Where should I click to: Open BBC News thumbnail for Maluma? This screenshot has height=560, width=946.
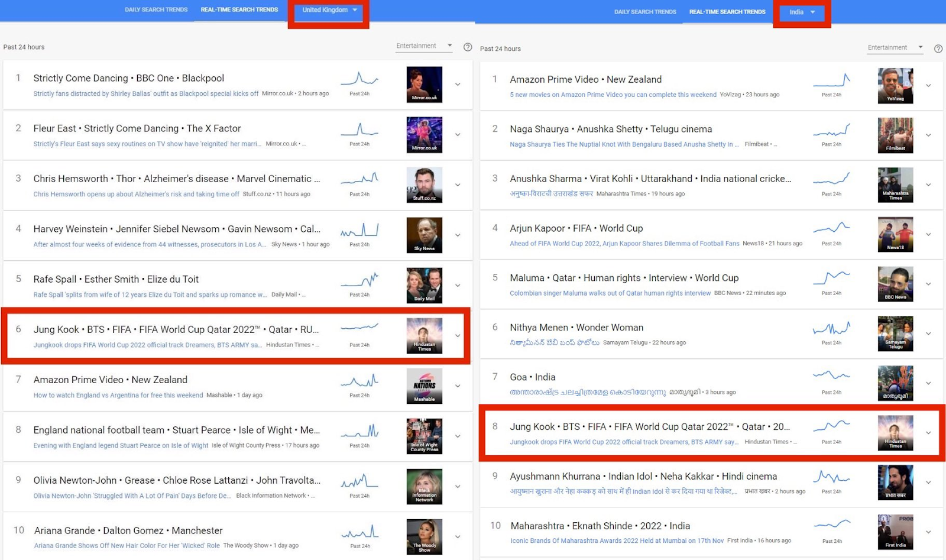[896, 284]
